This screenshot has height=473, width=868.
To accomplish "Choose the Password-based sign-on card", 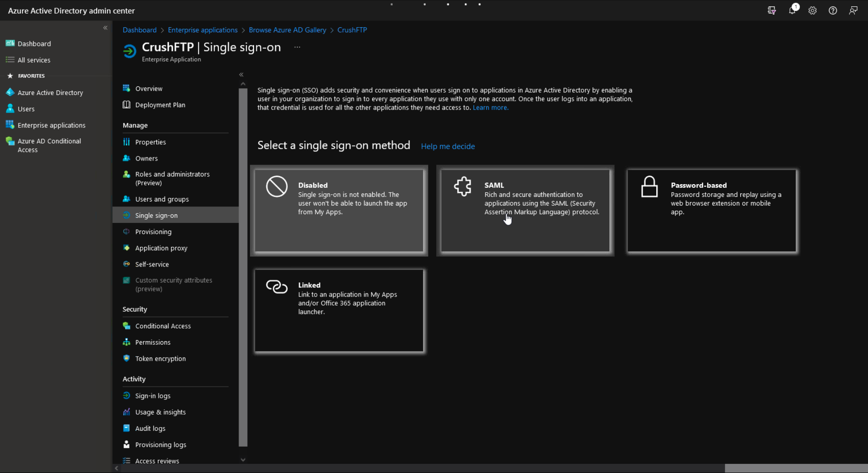I will pyautogui.click(x=712, y=211).
